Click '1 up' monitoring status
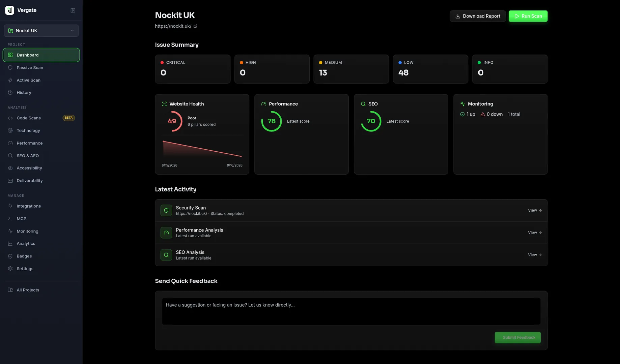The width and height of the screenshot is (620, 364). pos(468,114)
